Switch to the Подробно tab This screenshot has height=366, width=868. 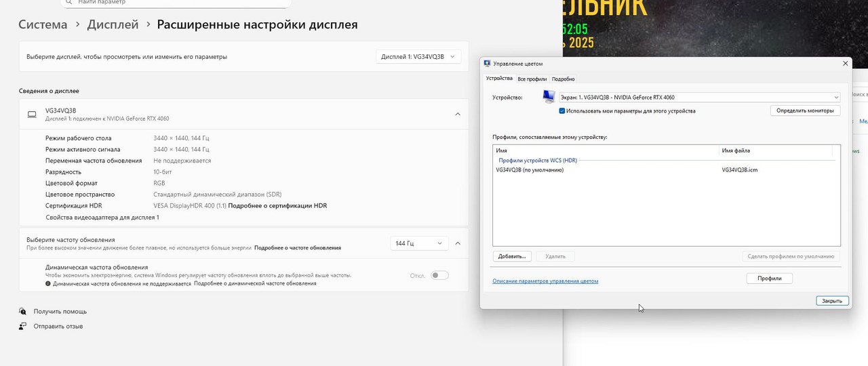tap(563, 79)
